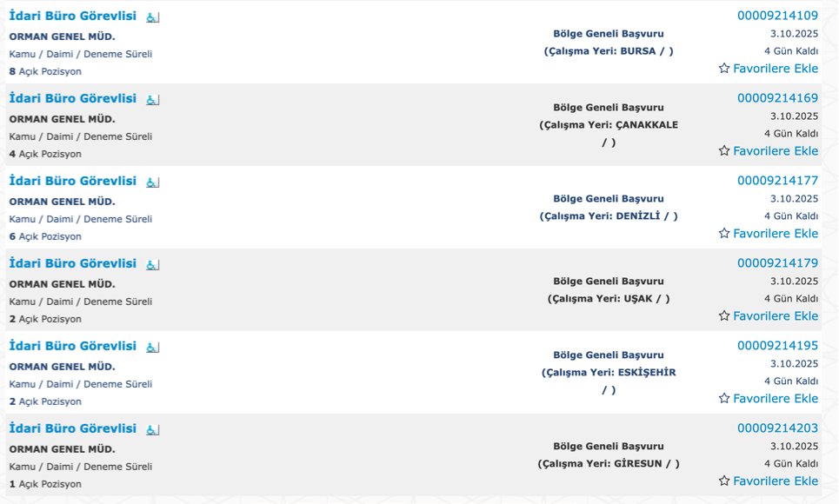Open listing ID 00009214179
Image resolution: width=839 pixels, height=504 pixels.
[777, 263]
